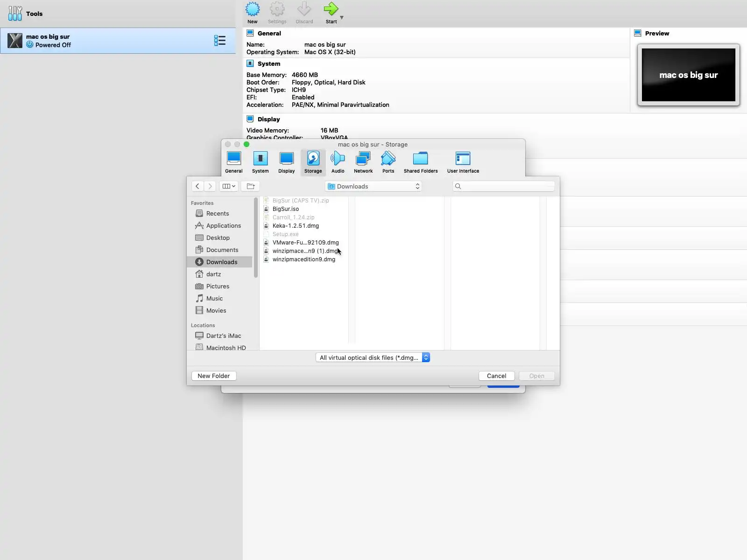The height and width of the screenshot is (560, 747).
Task: Switch to System settings tab
Action: [261, 162]
